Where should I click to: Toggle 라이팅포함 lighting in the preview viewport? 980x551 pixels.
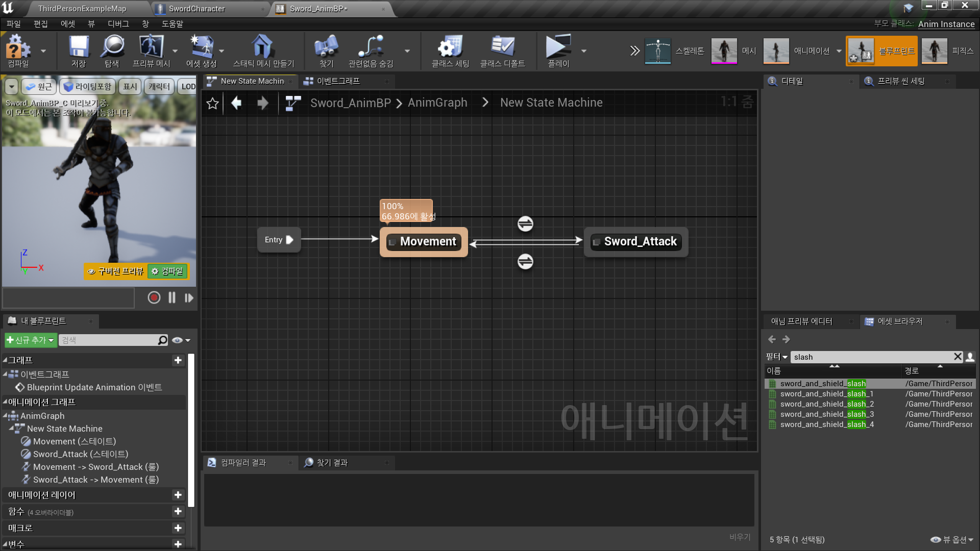coord(87,86)
